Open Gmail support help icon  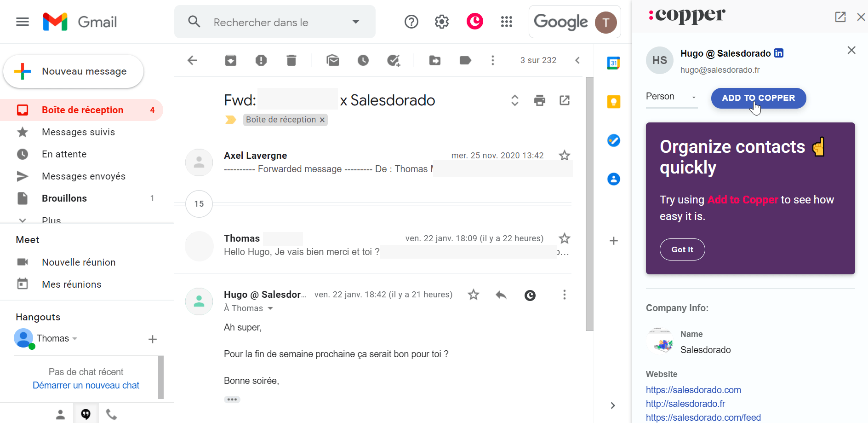coord(411,22)
